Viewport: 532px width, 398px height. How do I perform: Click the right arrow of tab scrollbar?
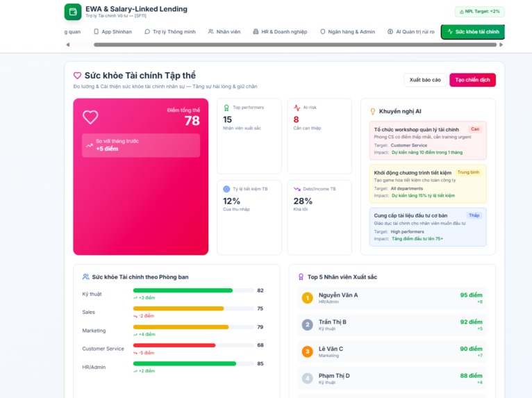(501, 44)
